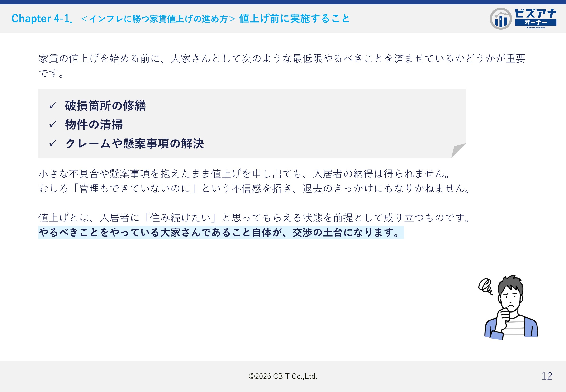Select the text 破損箇所の修繕
Viewport: 566px width, 392px height.
tap(105, 106)
